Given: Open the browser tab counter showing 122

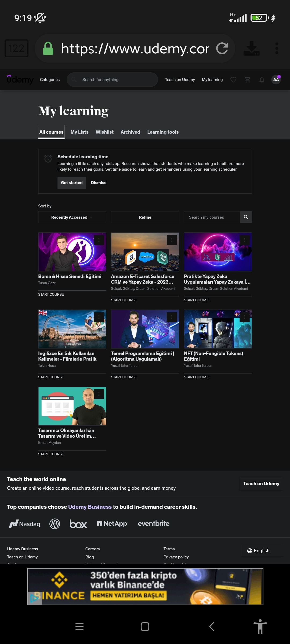Looking at the screenshot, I should (16, 48).
